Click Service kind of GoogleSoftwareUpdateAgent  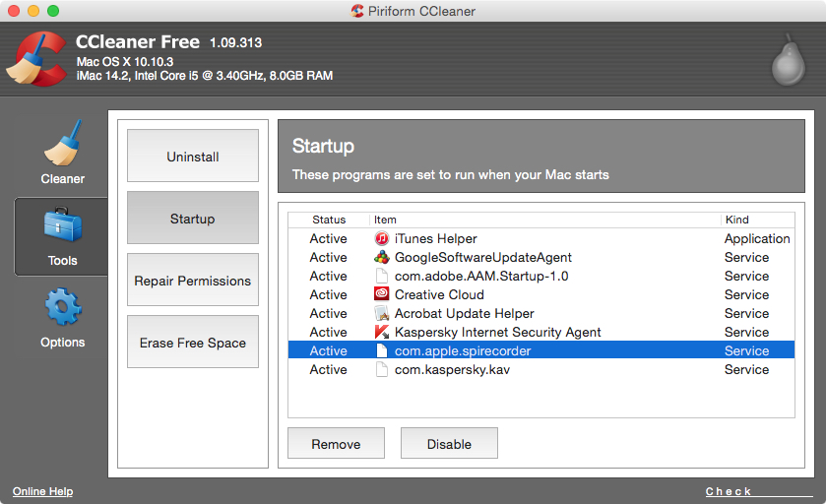[x=746, y=258]
